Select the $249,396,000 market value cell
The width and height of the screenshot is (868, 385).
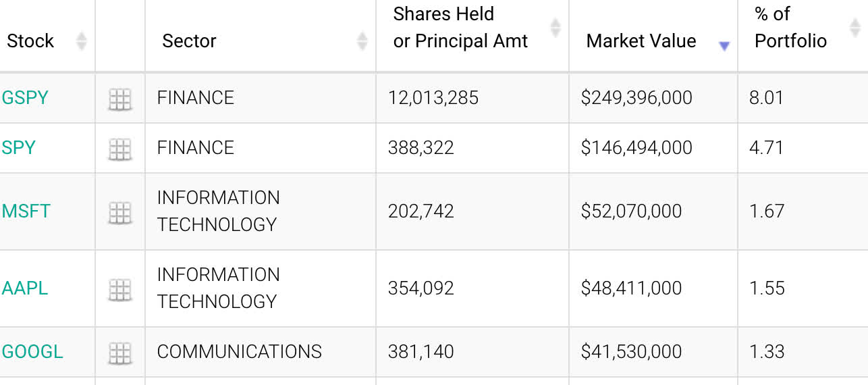point(636,98)
